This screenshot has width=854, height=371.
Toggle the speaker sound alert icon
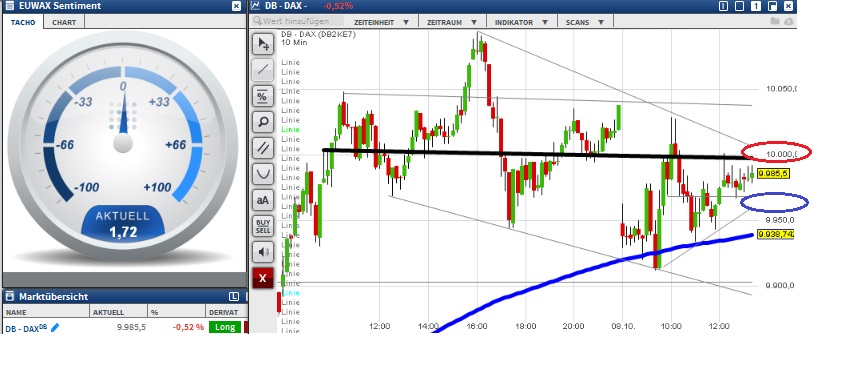[263, 252]
